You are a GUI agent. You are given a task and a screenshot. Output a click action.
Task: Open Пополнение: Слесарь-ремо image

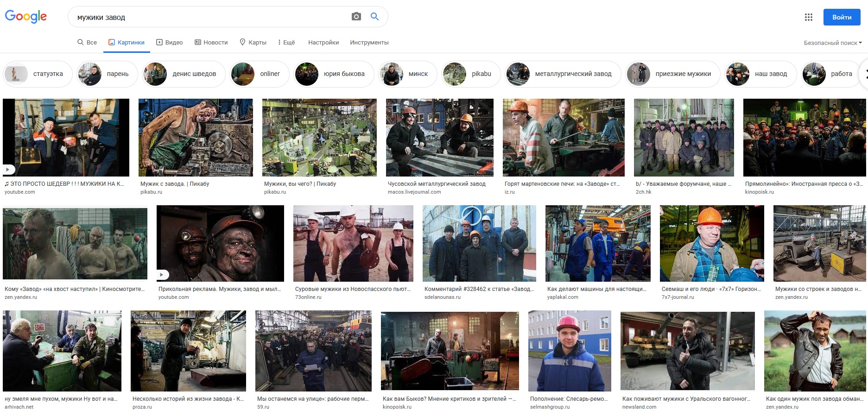click(x=570, y=351)
